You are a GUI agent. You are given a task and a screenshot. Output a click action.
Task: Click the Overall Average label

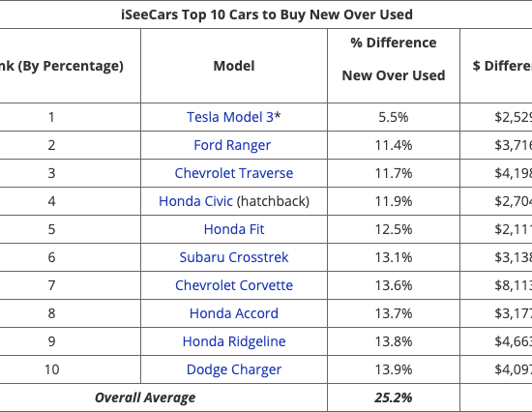pyautogui.click(x=145, y=397)
